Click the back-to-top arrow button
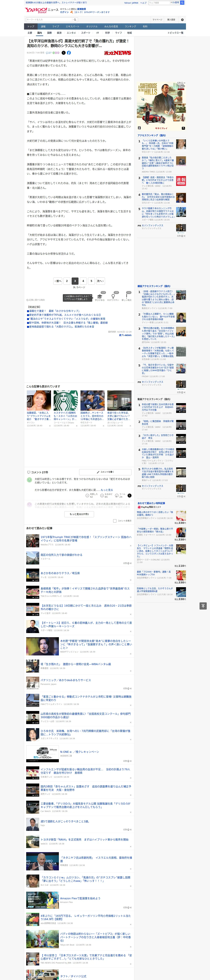The width and height of the screenshot is (210, 980). click(203, 606)
